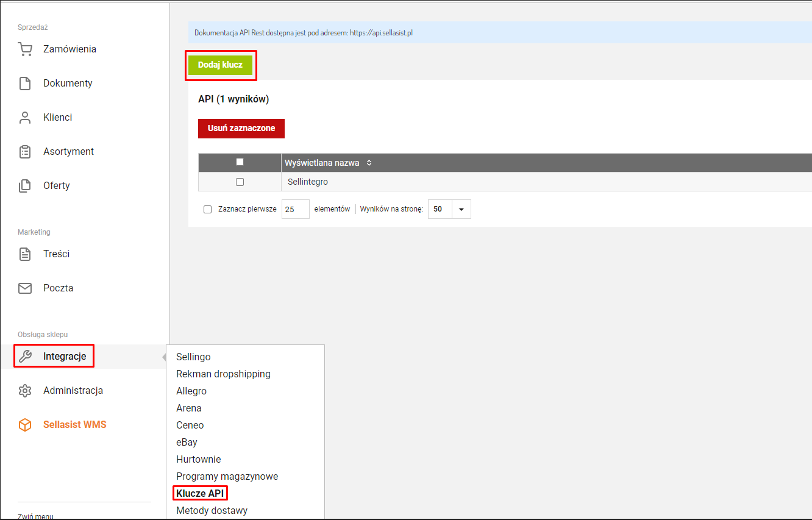Open the Wyników na stronę dropdown
This screenshot has width=812, height=520.
click(x=449, y=209)
